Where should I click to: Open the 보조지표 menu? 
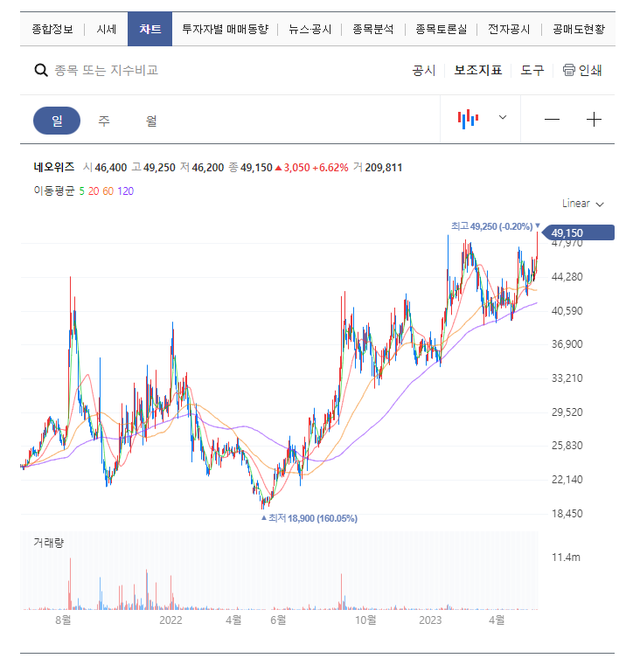pos(478,70)
